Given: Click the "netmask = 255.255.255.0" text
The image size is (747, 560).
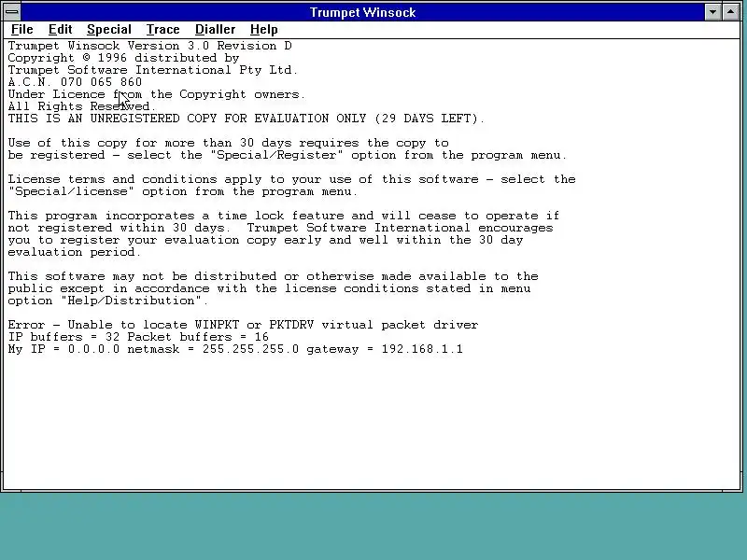Looking at the screenshot, I should 213,349.
